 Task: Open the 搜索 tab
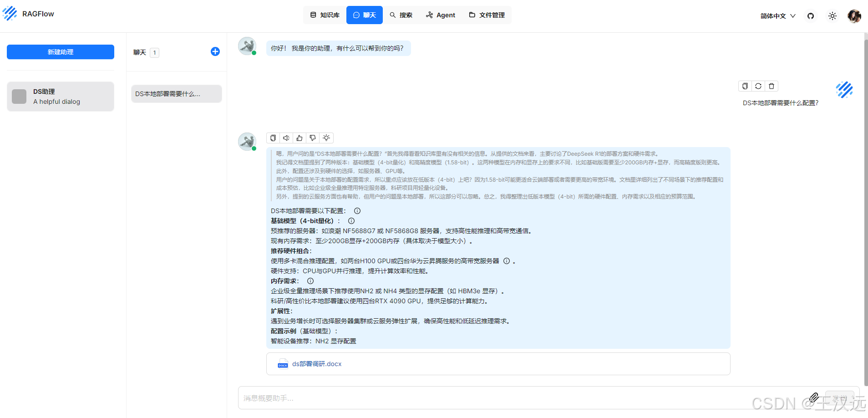click(x=401, y=15)
